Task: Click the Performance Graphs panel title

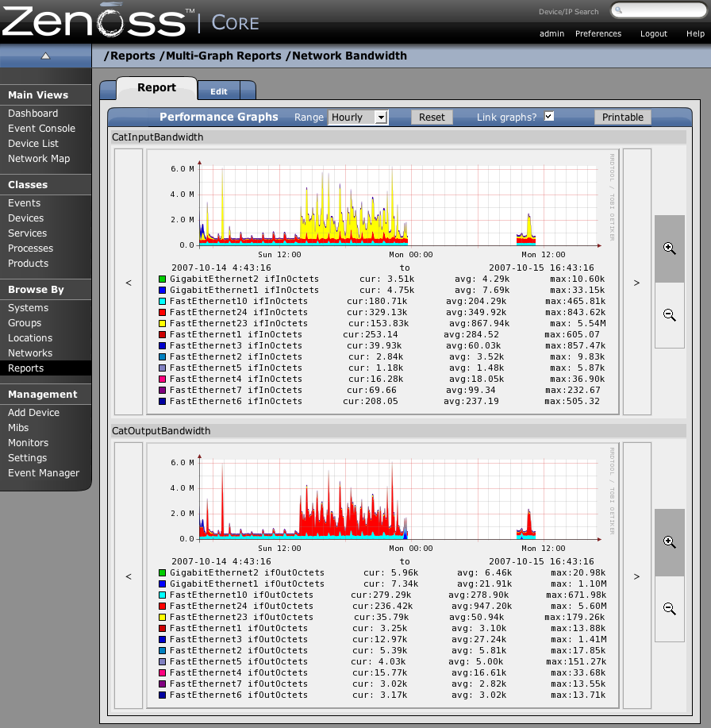Action: point(218,117)
